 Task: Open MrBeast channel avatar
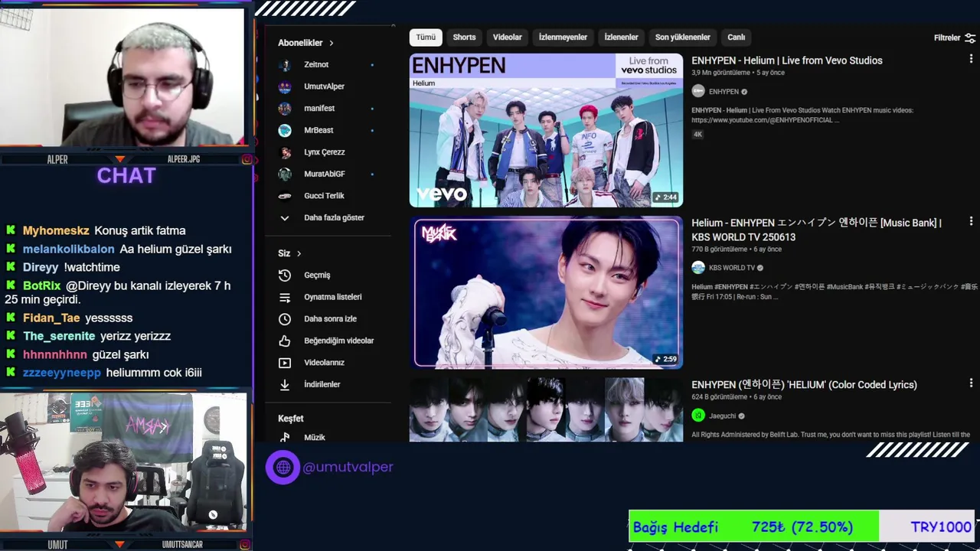click(x=285, y=130)
